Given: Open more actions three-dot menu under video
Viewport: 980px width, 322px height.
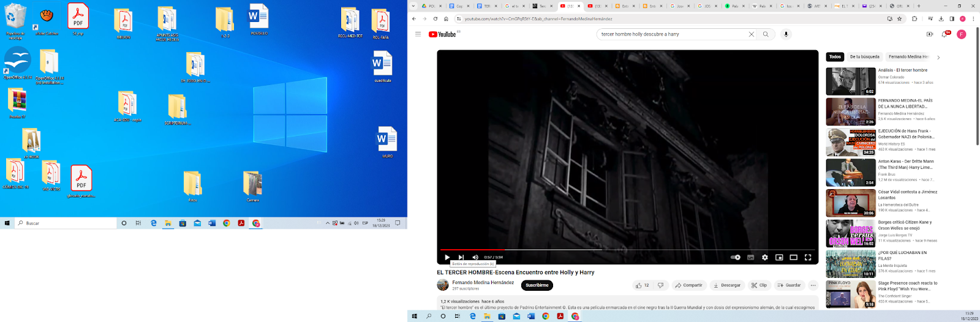Looking at the screenshot, I should click(x=813, y=285).
